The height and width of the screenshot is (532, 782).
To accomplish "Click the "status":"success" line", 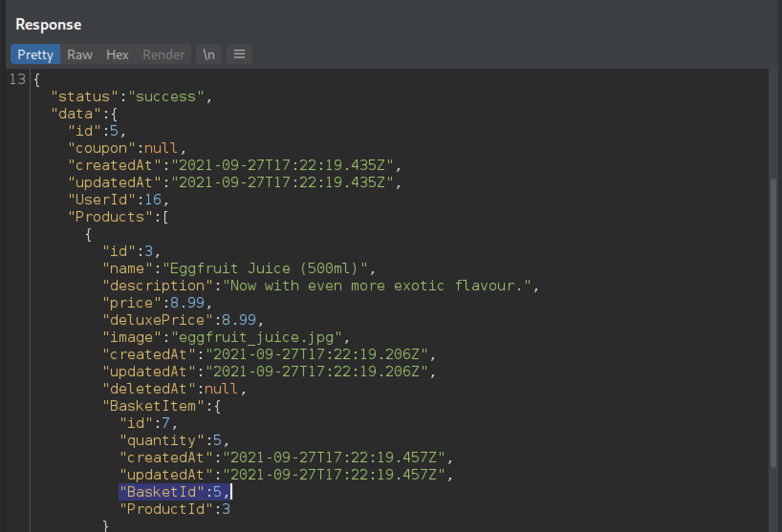I will coord(131,96).
